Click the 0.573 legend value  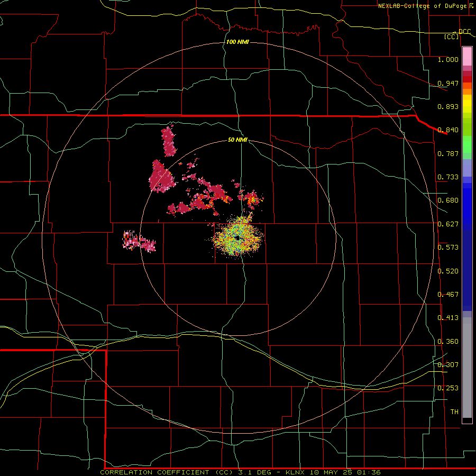pyautogui.click(x=448, y=248)
